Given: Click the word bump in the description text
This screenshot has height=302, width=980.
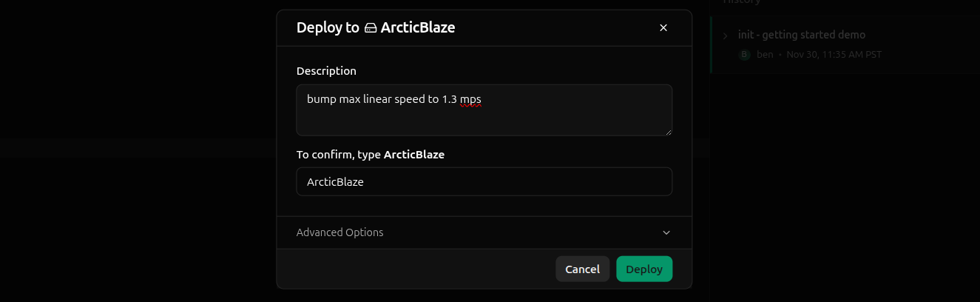Looking at the screenshot, I should (321, 99).
